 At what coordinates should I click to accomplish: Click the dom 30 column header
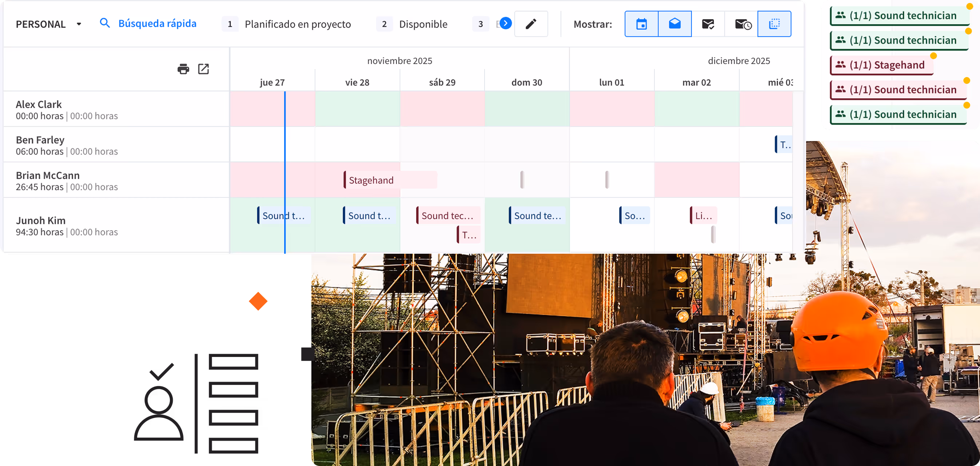(526, 82)
